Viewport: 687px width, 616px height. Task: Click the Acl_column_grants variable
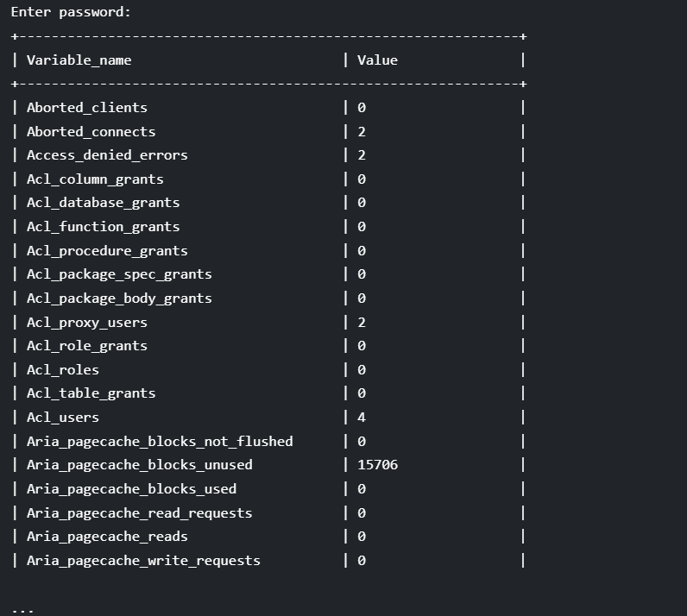(95, 179)
